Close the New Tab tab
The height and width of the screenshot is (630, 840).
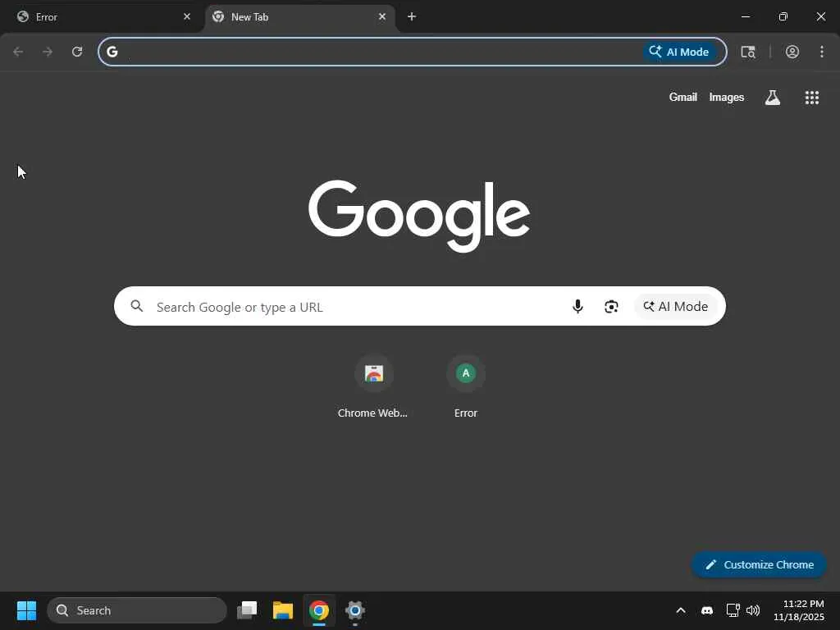click(x=382, y=16)
